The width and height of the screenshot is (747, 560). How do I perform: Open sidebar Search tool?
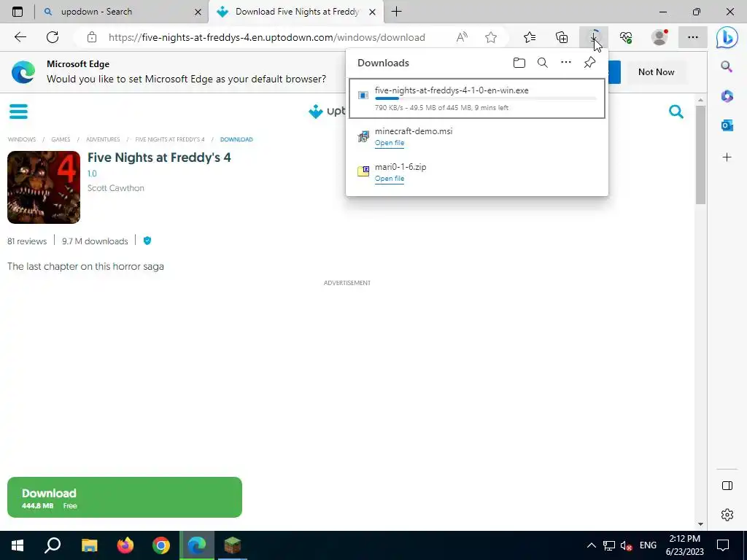(727, 66)
